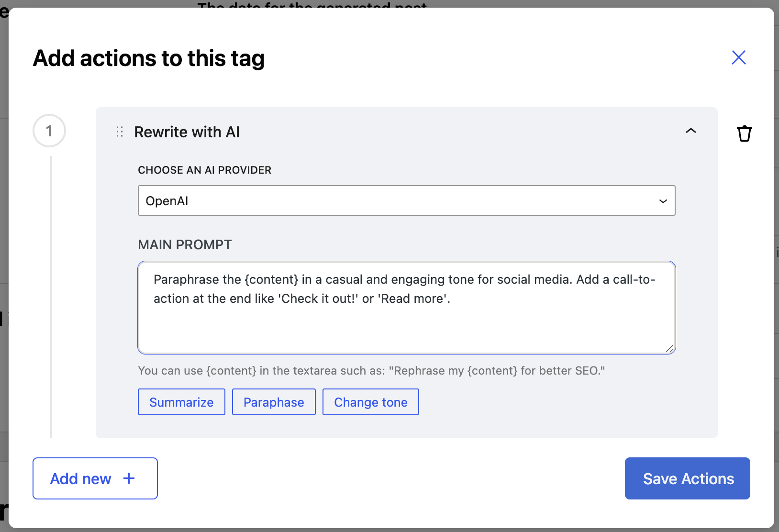Click the textarea resize handle corner
The image size is (779, 532).
click(670, 349)
